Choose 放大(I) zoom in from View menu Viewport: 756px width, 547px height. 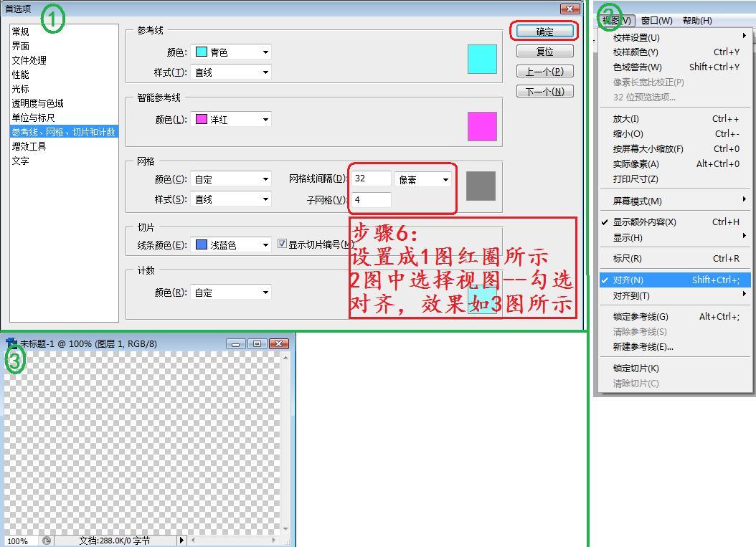pyautogui.click(x=675, y=119)
